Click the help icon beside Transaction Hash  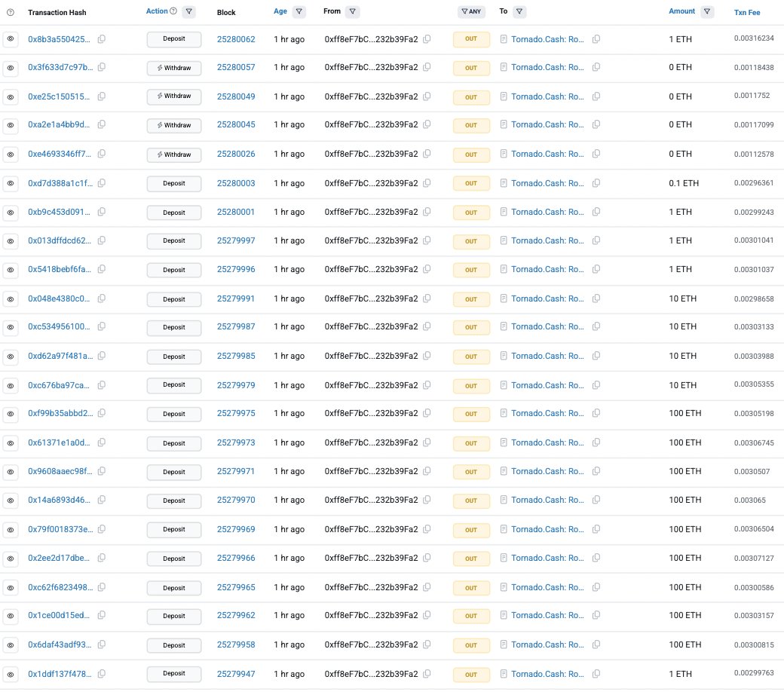coord(11,13)
